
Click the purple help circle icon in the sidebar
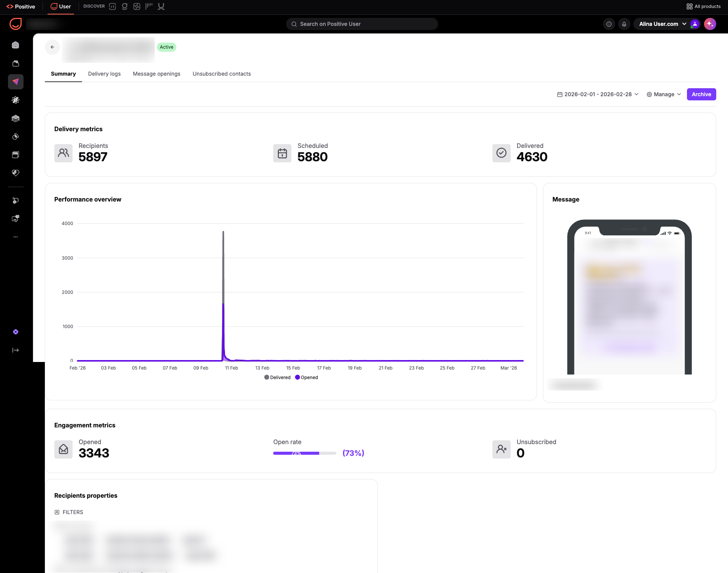16,332
